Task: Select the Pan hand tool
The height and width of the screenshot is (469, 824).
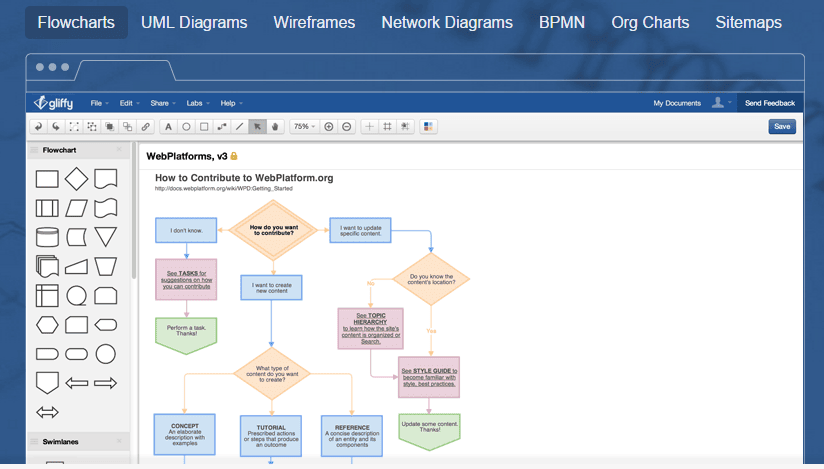Action: (275, 127)
